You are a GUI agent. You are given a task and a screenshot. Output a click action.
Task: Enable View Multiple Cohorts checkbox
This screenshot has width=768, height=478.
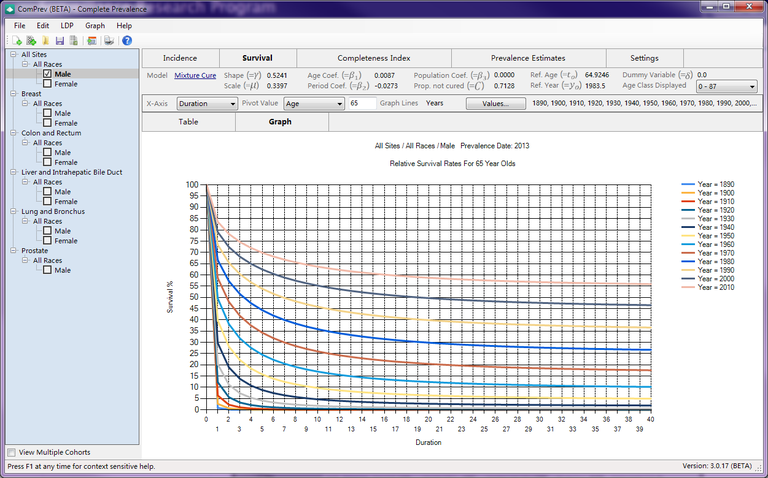point(12,453)
